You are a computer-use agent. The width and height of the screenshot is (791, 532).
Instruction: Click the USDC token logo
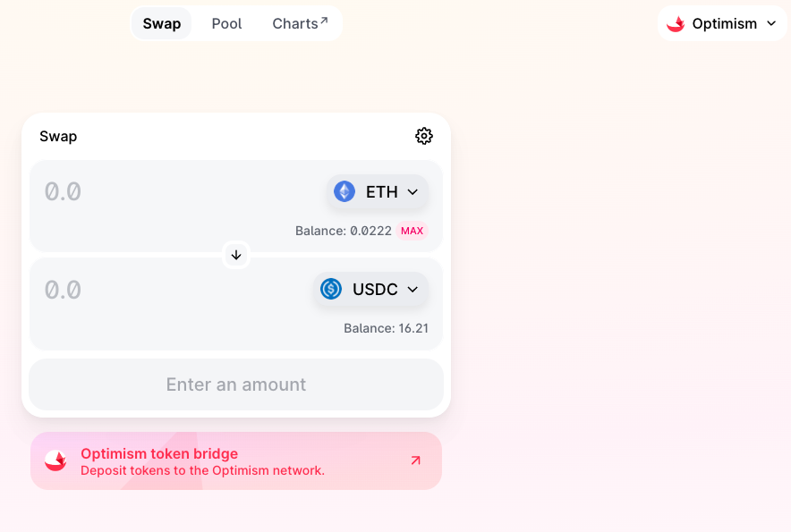(331, 289)
